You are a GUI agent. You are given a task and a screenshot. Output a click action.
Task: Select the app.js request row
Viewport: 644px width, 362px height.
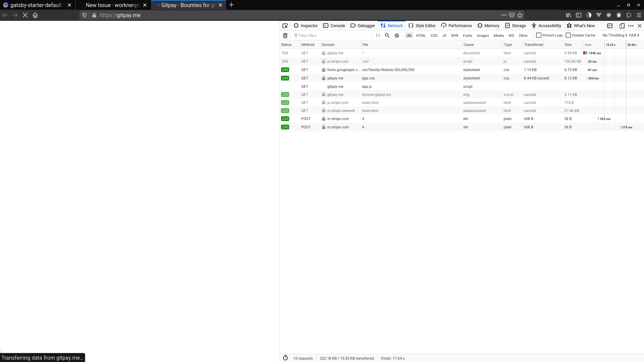pyautogui.click(x=462, y=86)
